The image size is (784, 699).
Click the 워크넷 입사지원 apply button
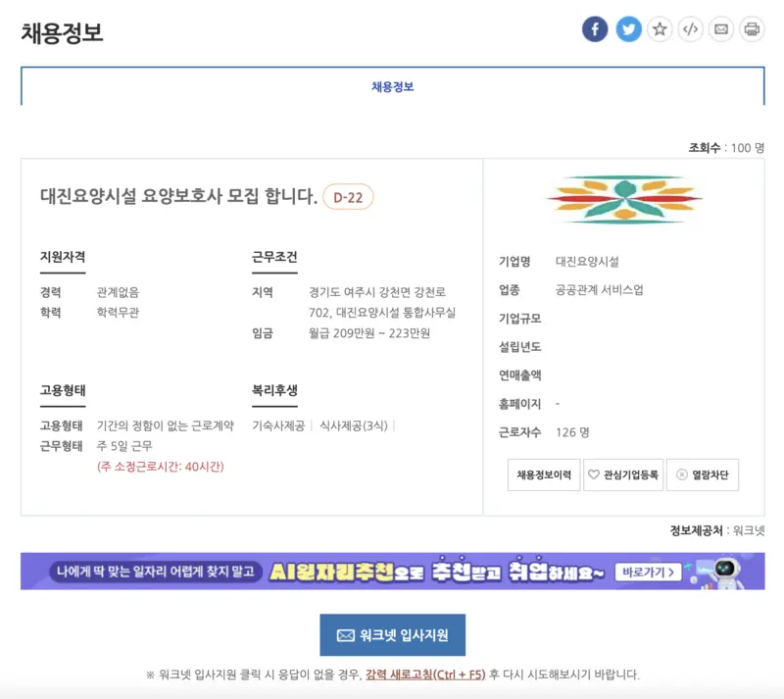[392, 635]
